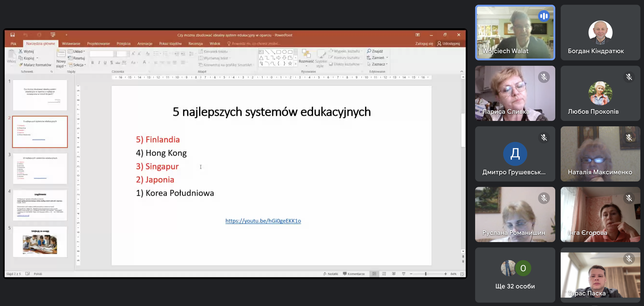Open Komentarze pane from status bar
This screenshot has width=644, height=306.
pyautogui.click(x=354, y=274)
